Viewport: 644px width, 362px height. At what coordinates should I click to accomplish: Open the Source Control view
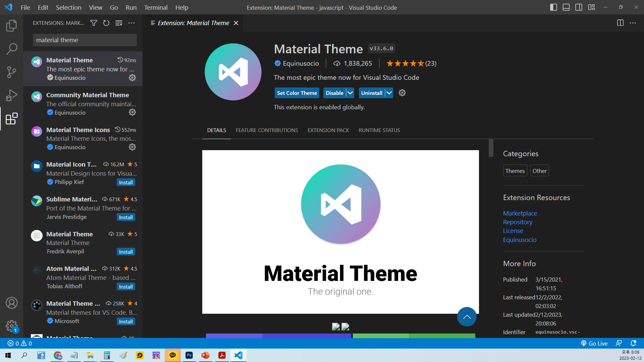(11, 72)
